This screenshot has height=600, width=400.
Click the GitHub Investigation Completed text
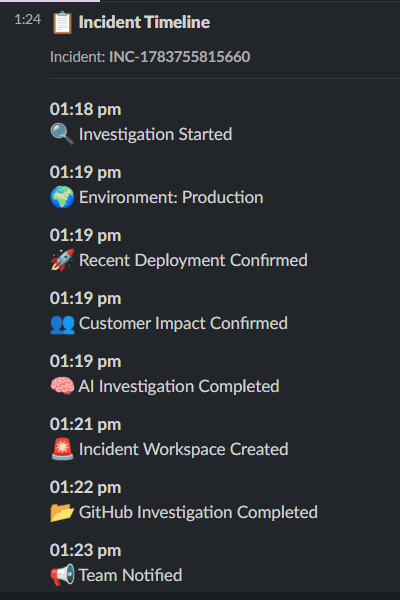pyautogui.click(x=198, y=512)
